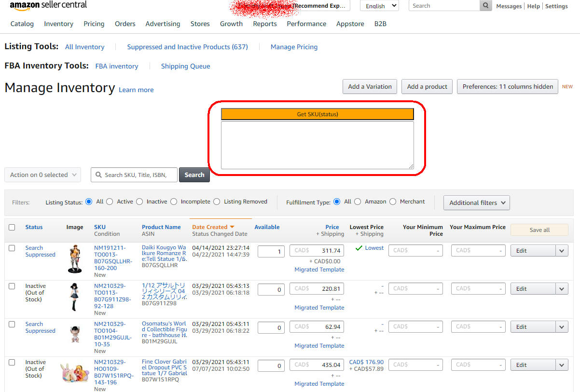
Task: Click the Amazon Seller Central logo
Action: click(x=48, y=6)
